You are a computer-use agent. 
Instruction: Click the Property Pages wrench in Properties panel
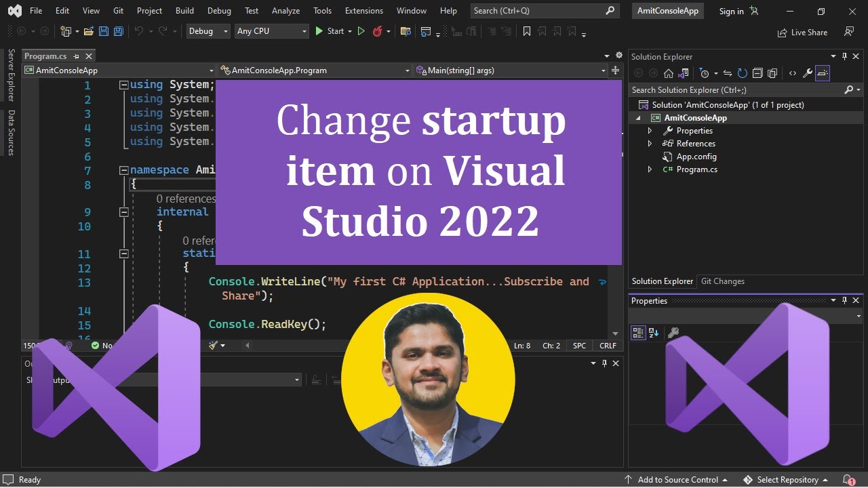673,333
